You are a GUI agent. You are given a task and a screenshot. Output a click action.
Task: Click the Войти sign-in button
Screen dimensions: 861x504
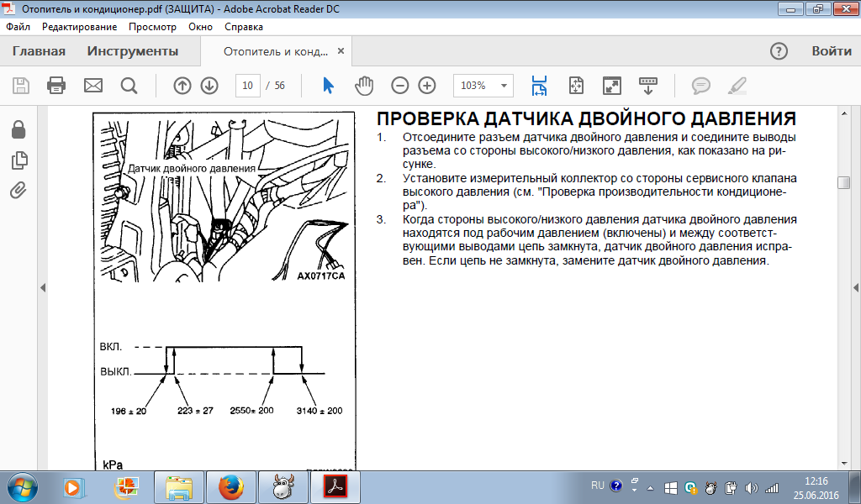tap(831, 51)
